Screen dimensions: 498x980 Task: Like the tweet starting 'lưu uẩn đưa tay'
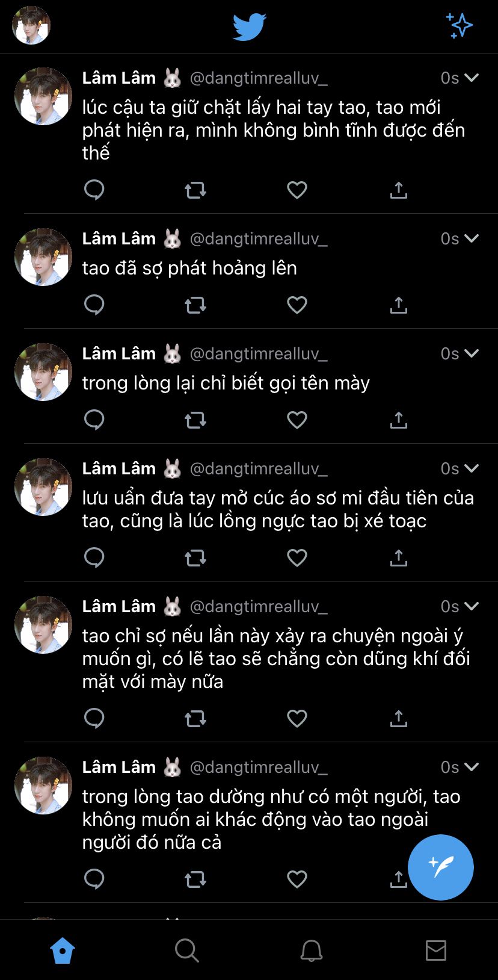click(x=297, y=558)
